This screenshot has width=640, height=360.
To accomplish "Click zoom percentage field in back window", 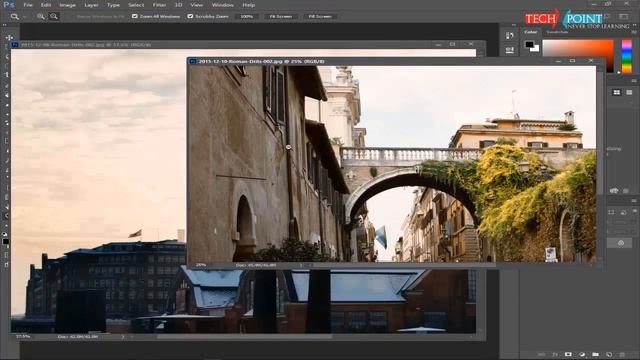I will 23,337.
